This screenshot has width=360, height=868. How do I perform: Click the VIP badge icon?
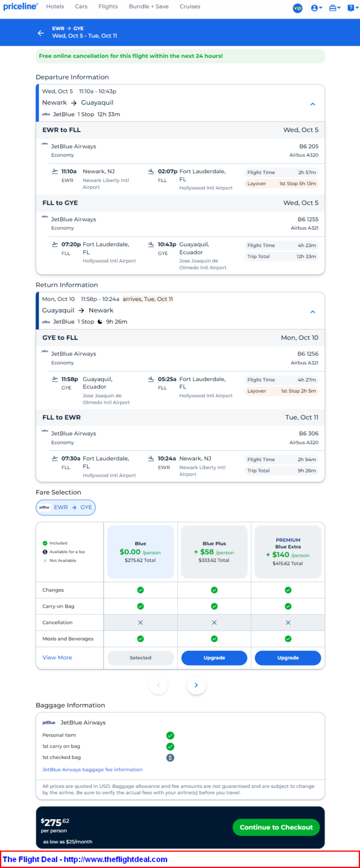tap(298, 8)
